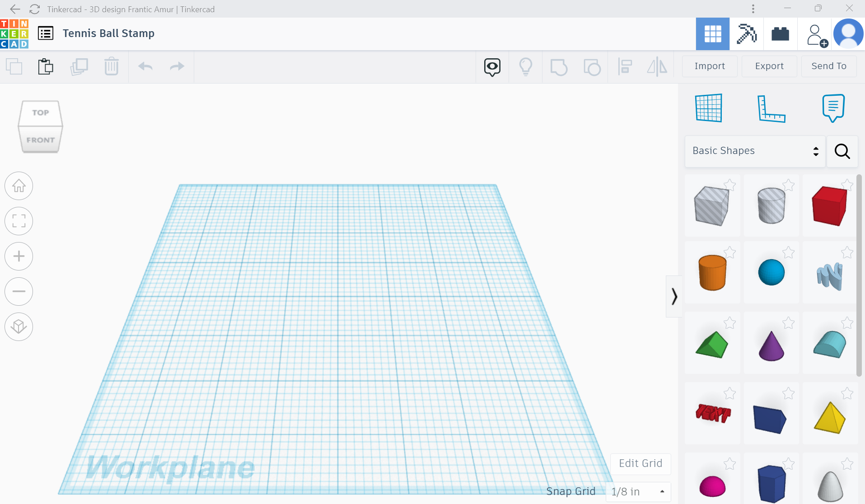Pick the gray Paraboloid shape
This screenshot has width=865, height=504.
(x=830, y=486)
